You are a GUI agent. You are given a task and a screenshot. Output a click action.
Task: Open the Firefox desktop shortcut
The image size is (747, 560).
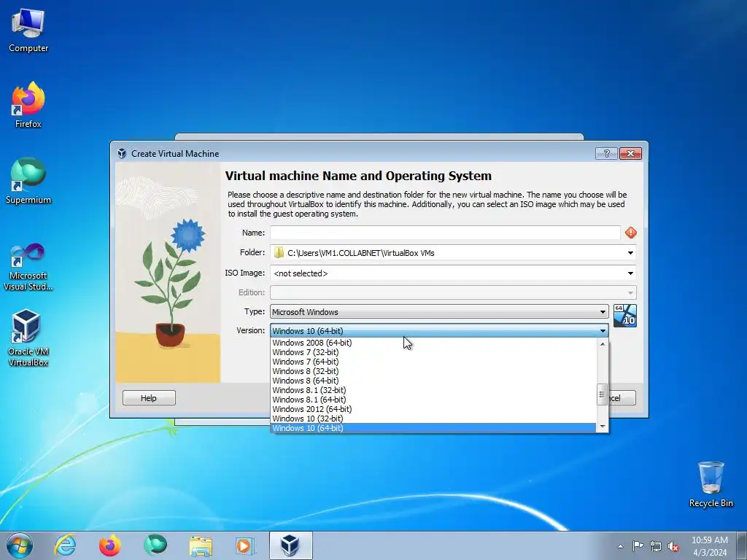[x=28, y=105]
